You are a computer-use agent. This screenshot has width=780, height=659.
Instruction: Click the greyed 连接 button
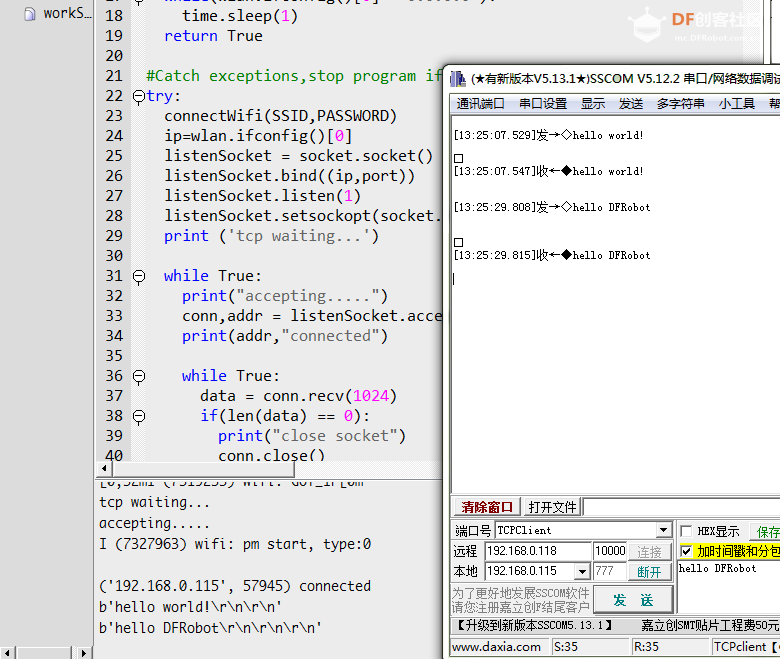[649, 552]
